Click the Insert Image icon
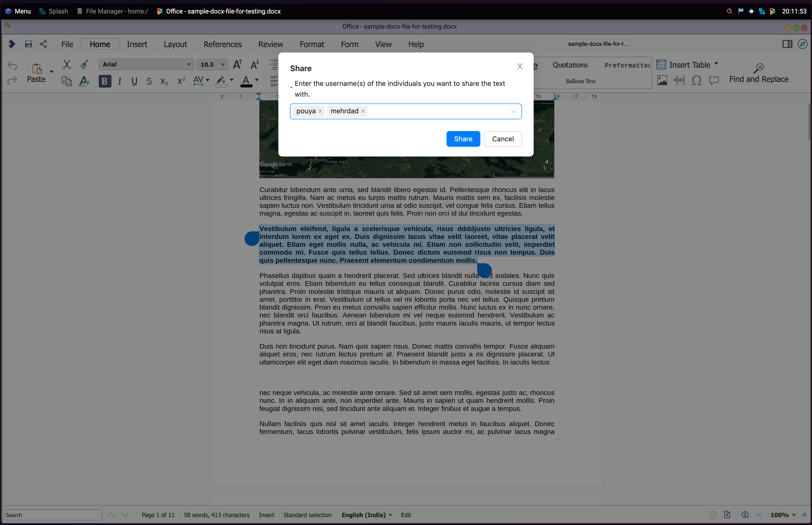 coord(662,80)
